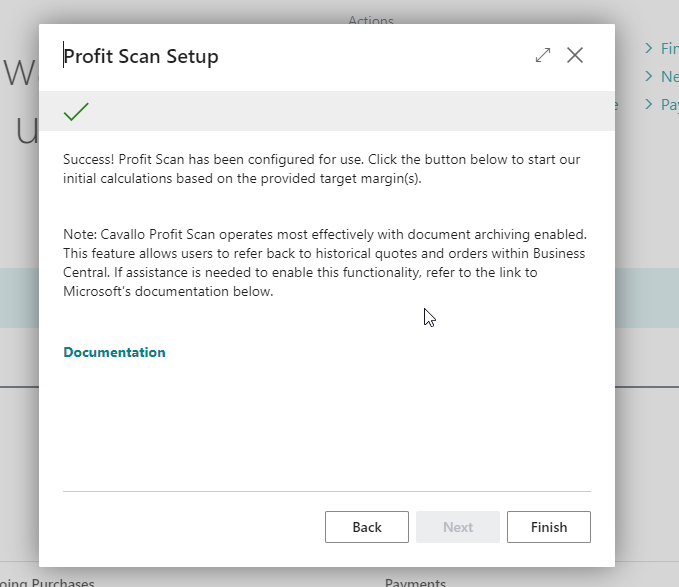Click the Success confirmation message text
Viewport: 679px width, 587px height.
pos(321,169)
